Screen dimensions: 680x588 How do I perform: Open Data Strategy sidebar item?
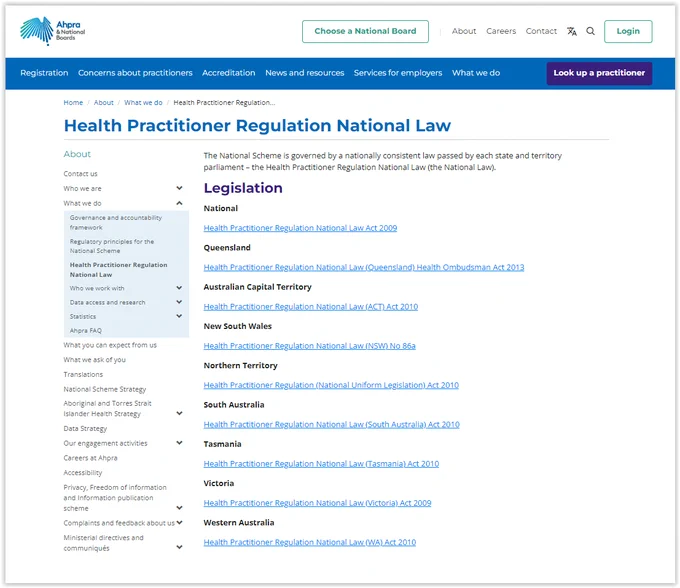[85, 428]
